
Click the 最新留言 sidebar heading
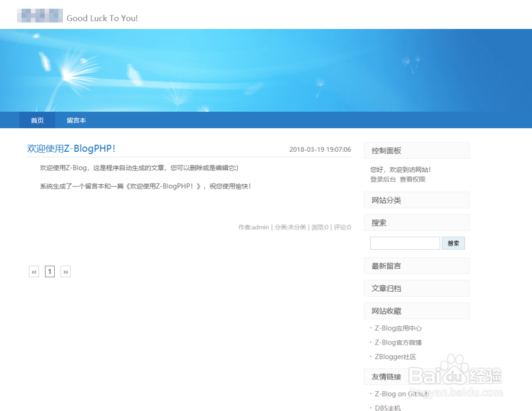pos(417,266)
